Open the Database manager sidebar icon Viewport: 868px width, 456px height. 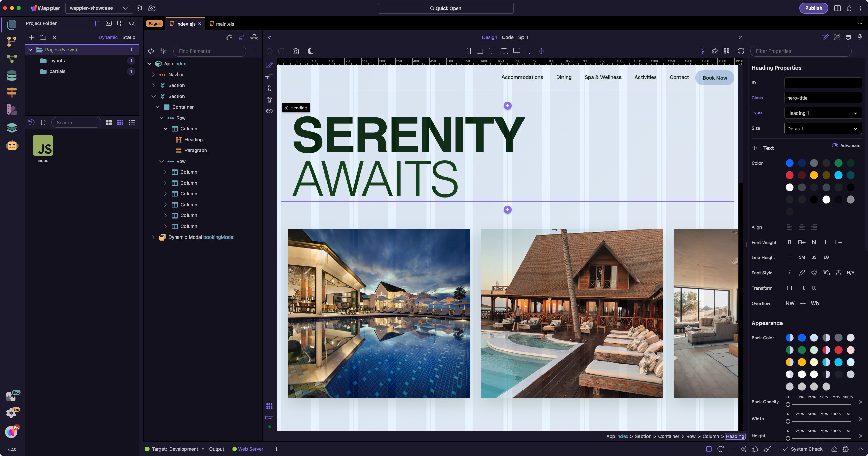click(12, 76)
